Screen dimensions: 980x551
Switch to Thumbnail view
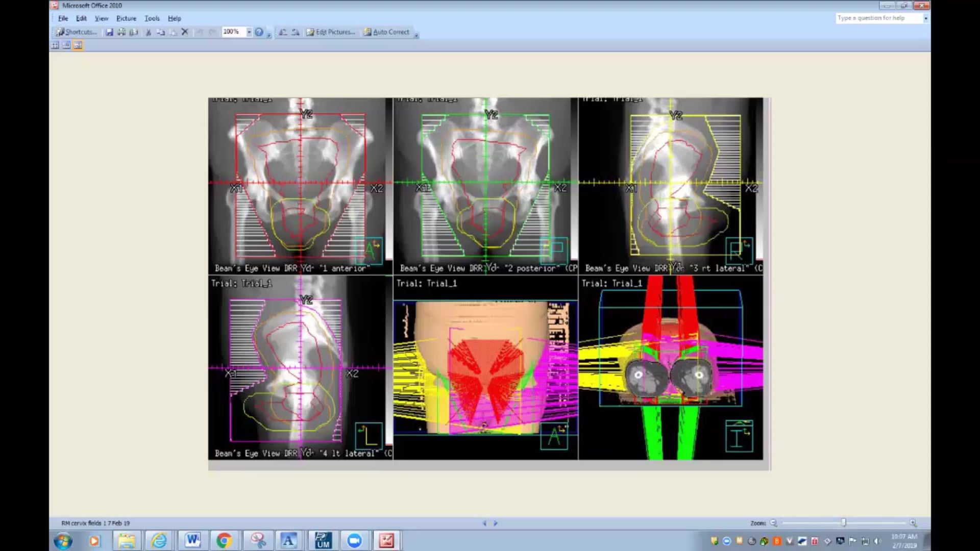tap(55, 45)
